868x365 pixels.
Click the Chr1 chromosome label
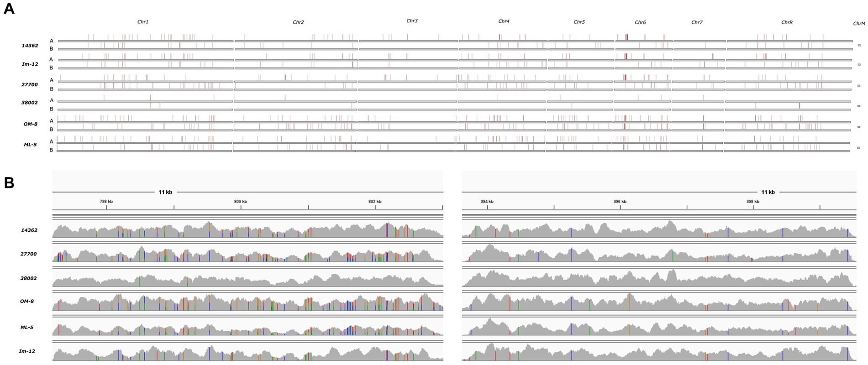pos(143,22)
